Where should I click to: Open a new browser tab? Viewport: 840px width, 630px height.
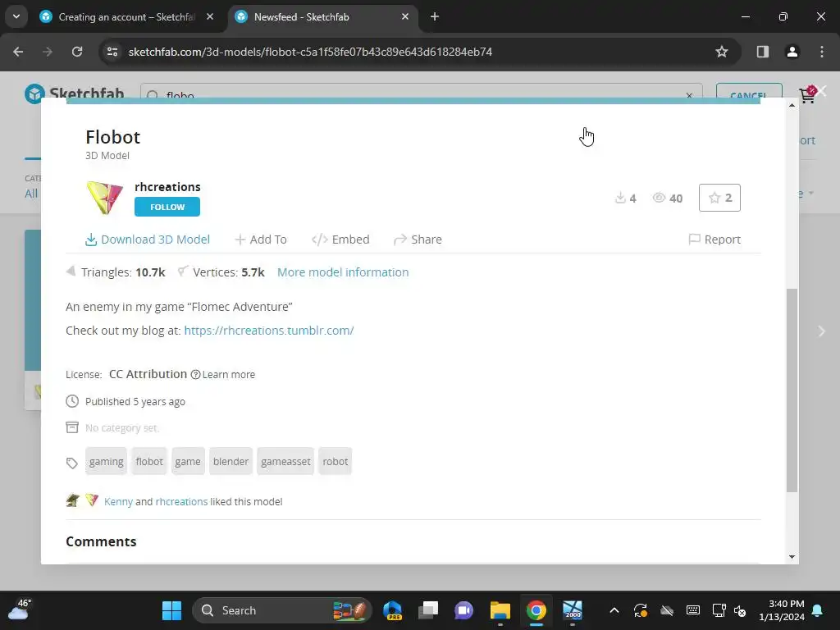click(x=435, y=17)
